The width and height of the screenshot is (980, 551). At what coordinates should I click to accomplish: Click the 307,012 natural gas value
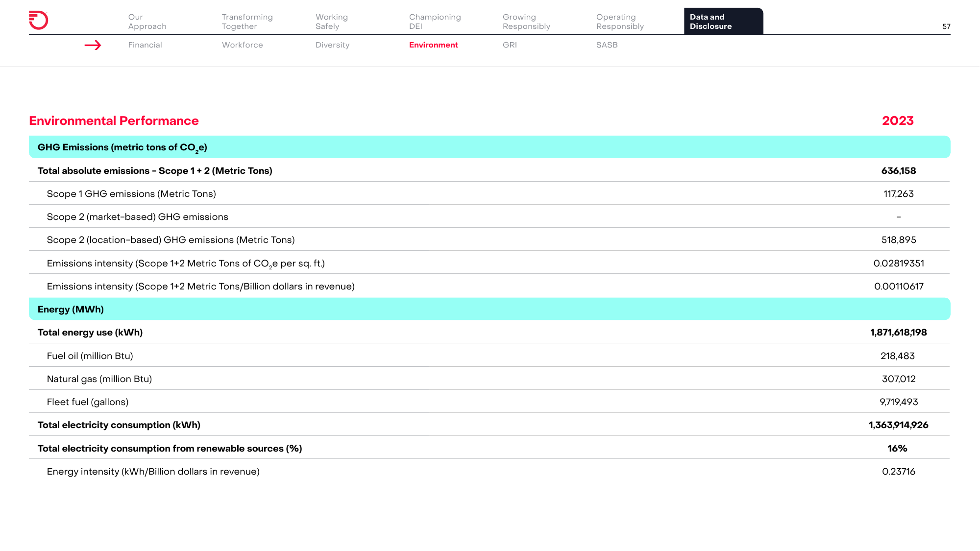[898, 379]
